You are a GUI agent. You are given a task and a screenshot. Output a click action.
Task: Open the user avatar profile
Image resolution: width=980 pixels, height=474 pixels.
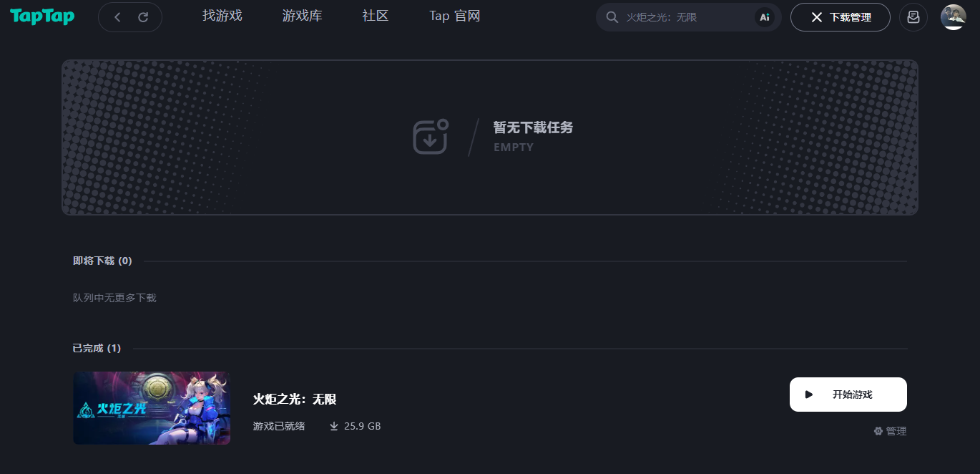(x=953, y=17)
